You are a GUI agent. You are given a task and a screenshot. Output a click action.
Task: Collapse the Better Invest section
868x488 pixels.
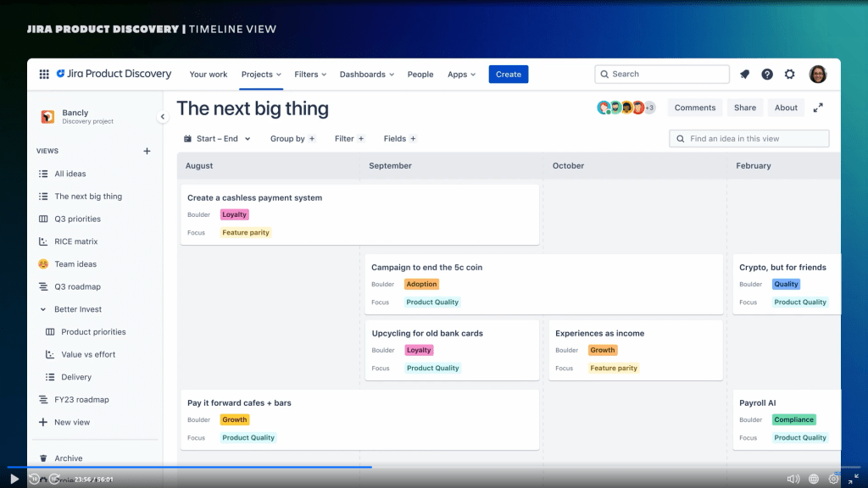coord(43,309)
